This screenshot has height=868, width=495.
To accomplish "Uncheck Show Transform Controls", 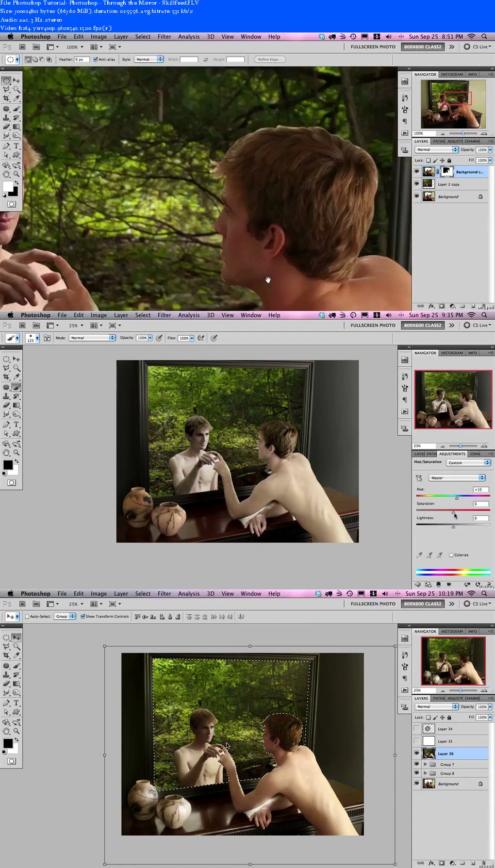I will pos(82,616).
